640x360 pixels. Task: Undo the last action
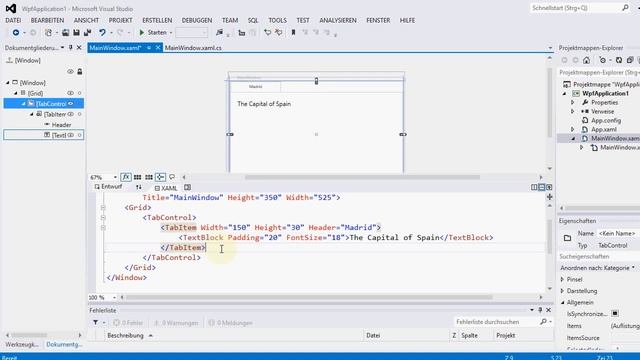(102, 33)
